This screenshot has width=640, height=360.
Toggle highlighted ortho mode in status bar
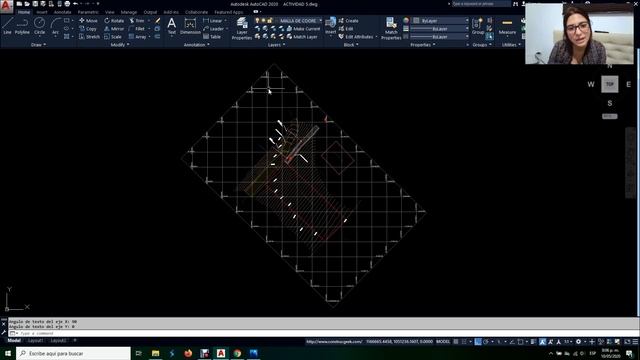coord(478,342)
